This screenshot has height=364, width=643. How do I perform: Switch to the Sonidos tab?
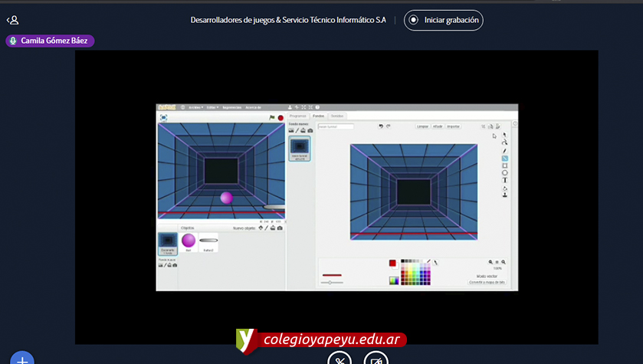pos(337,116)
